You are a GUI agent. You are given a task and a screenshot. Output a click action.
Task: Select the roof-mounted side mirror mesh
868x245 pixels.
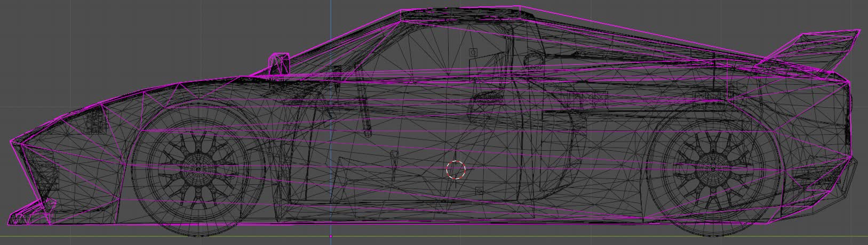pos(278,64)
